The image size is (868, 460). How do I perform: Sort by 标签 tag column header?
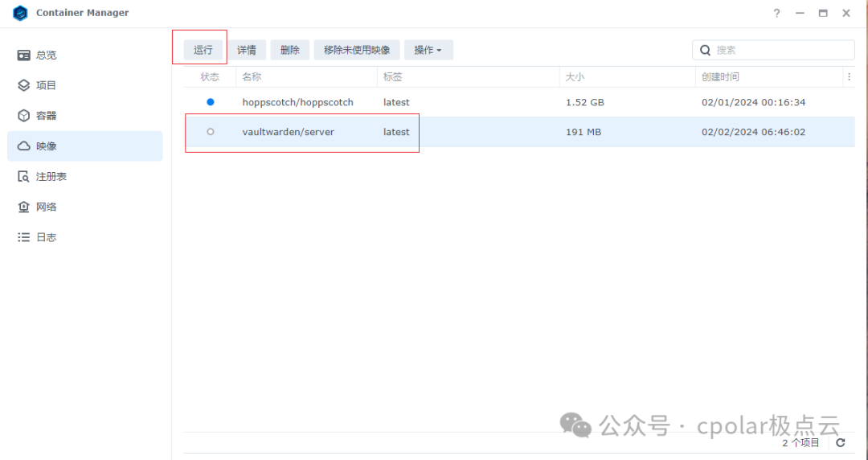469,77
